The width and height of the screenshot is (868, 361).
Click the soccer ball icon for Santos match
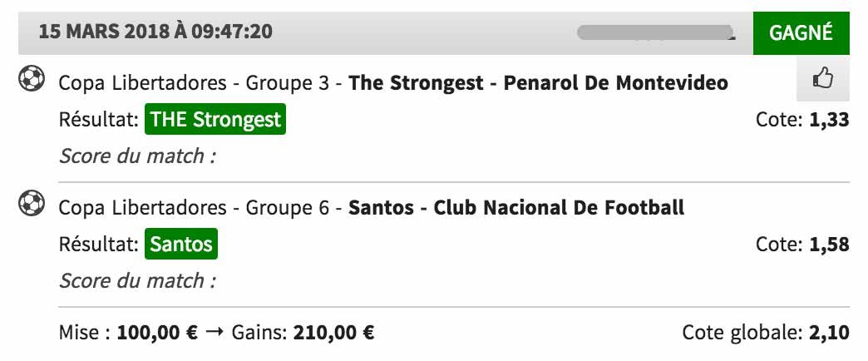[32, 203]
